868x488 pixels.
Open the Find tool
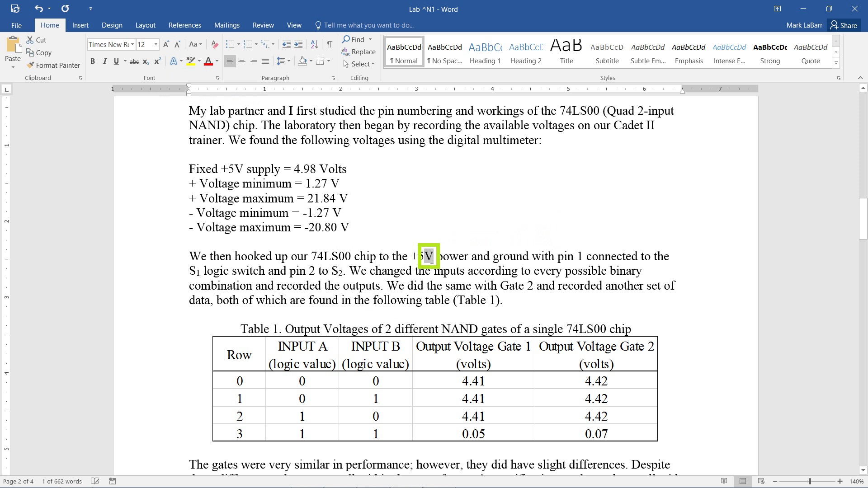[357, 39]
